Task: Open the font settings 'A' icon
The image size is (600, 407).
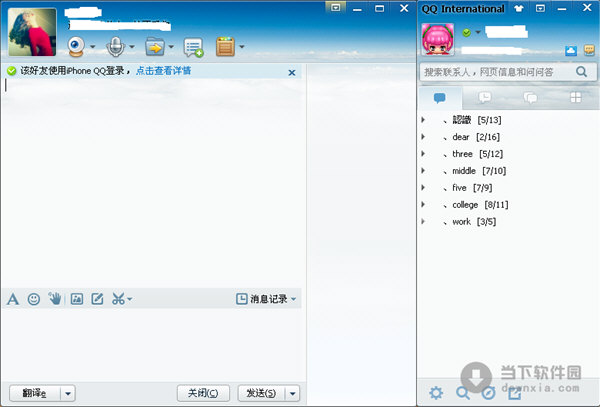Action: [x=13, y=298]
